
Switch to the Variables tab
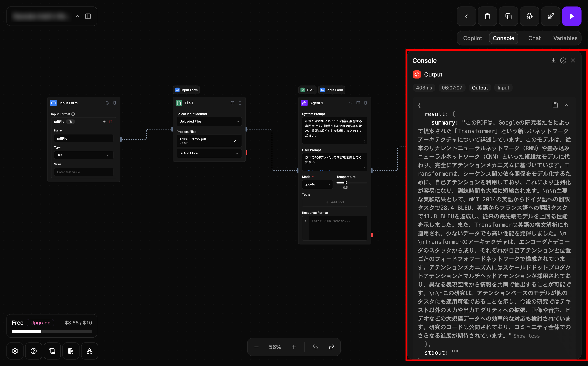tap(565, 38)
